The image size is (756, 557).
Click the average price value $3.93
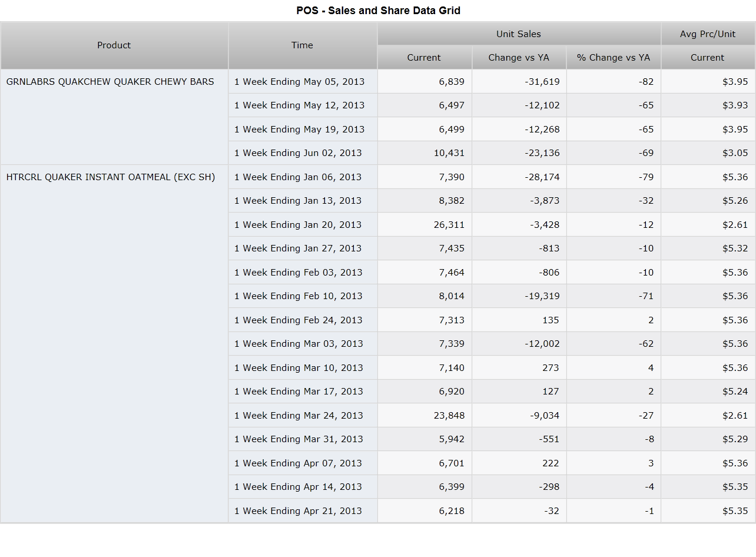click(735, 105)
